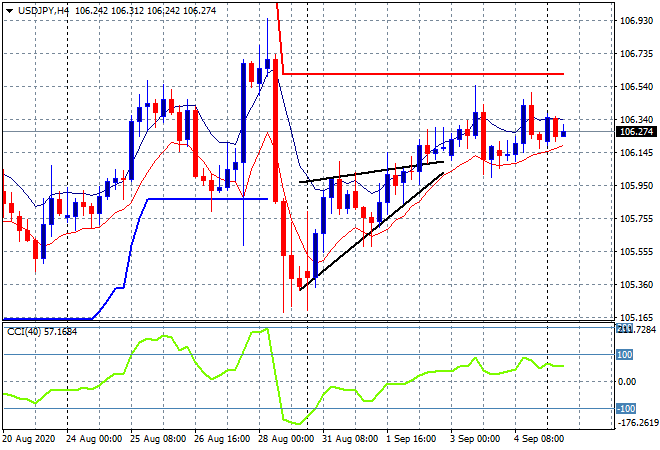Click the 106.930 price axis label
660x450 pixels.
click(636, 20)
